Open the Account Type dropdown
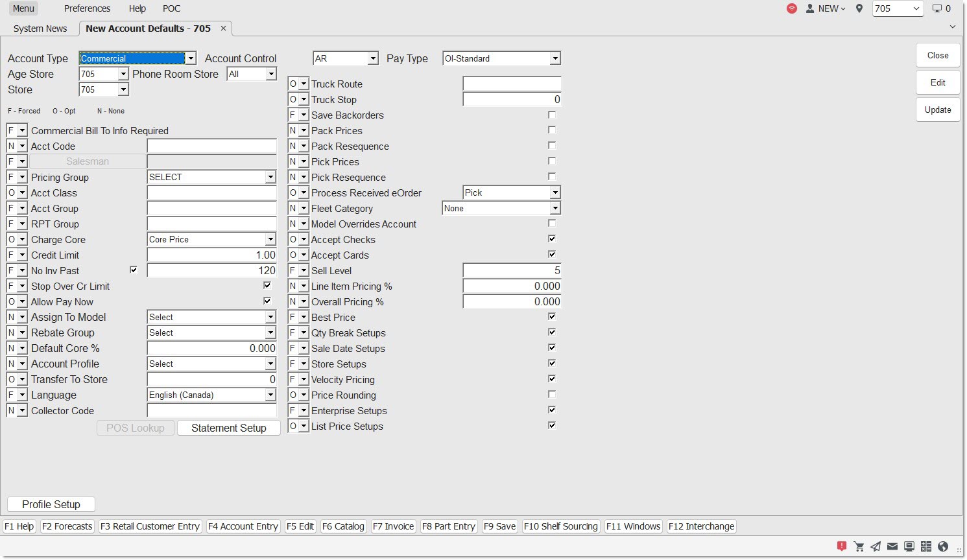Image resolution: width=967 pixels, height=560 pixels. [x=191, y=58]
